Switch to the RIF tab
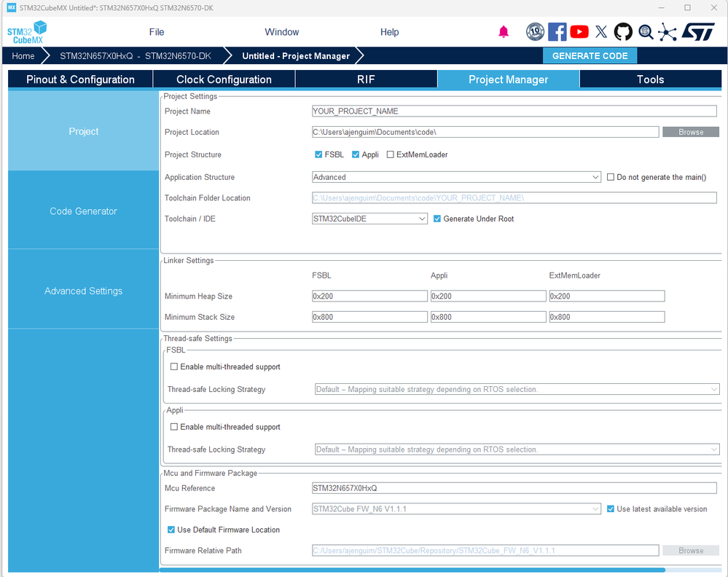Image resolution: width=728 pixels, height=577 pixels. [366, 79]
